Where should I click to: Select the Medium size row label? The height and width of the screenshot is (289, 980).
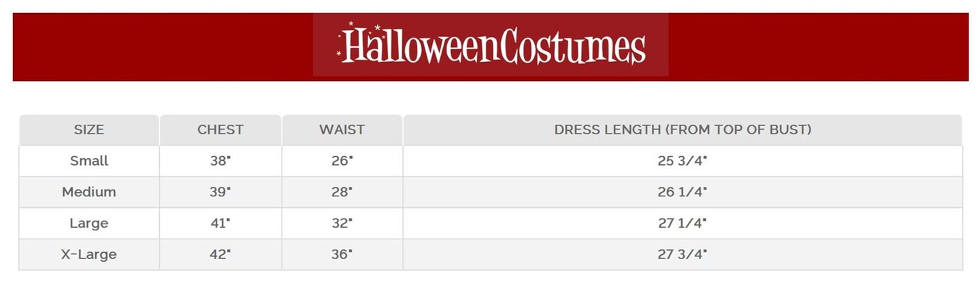89,192
